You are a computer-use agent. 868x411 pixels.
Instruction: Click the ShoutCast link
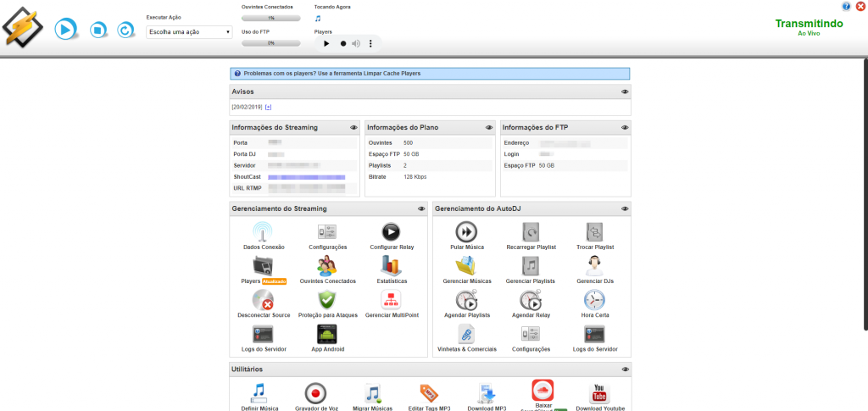[x=306, y=177]
